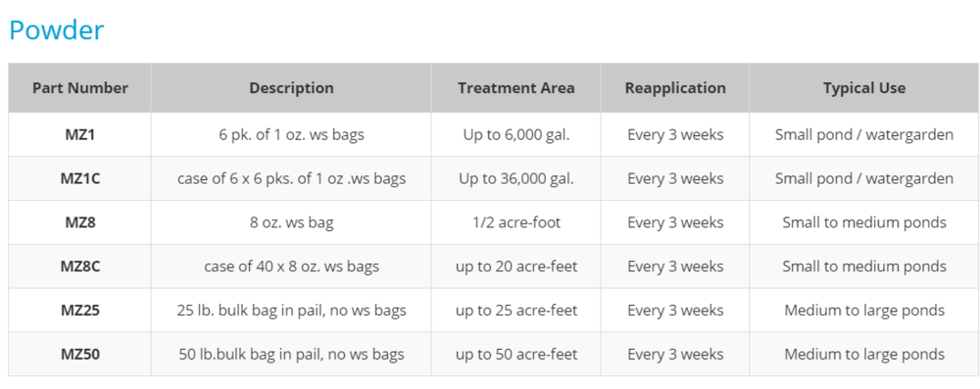Select the '1/2 acre-foot' cell

(x=516, y=222)
